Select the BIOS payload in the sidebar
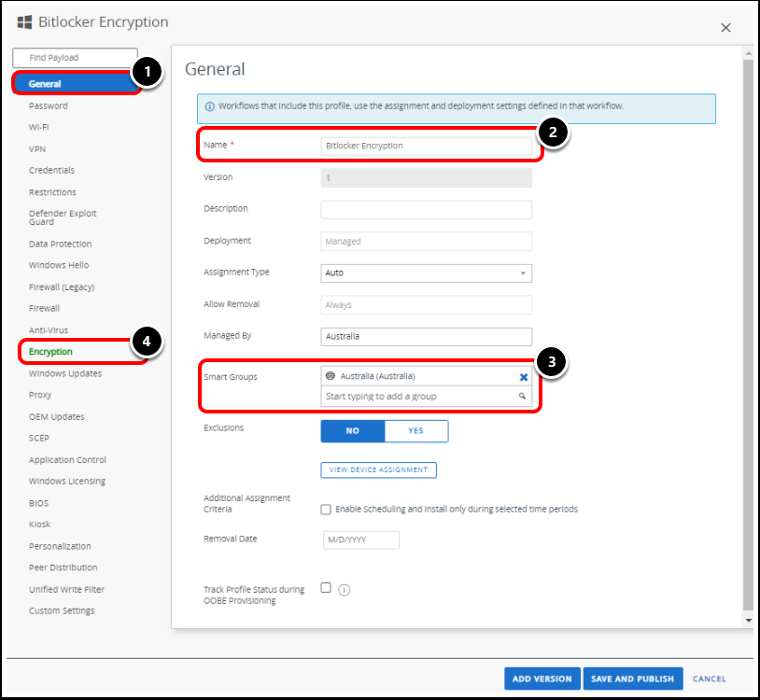The width and height of the screenshot is (760, 700). pyautogui.click(x=38, y=502)
